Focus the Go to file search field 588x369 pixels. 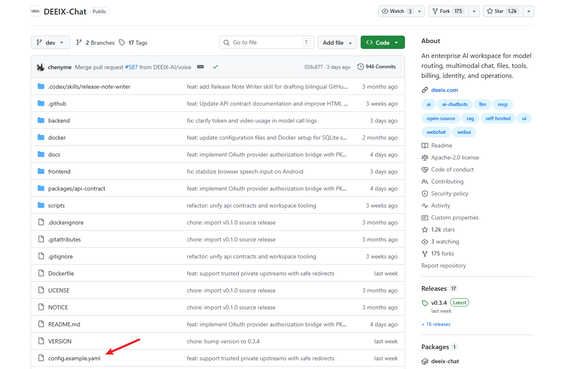point(267,42)
